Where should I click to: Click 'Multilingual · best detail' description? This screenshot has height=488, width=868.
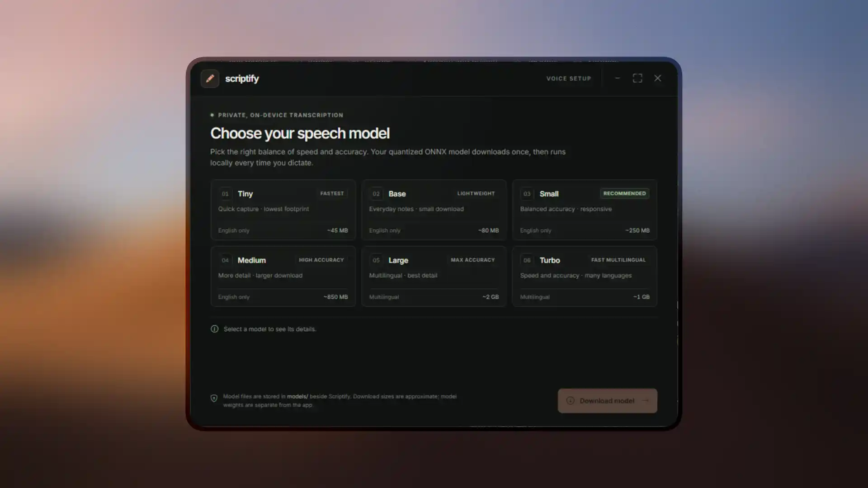pyautogui.click(x=403, y=275)
